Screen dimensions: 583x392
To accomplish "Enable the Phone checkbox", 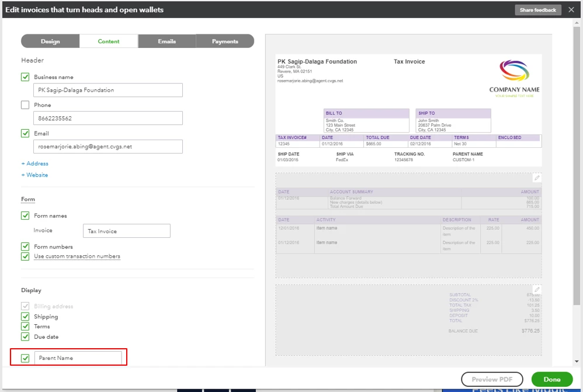I will click(x=25, y=105).
